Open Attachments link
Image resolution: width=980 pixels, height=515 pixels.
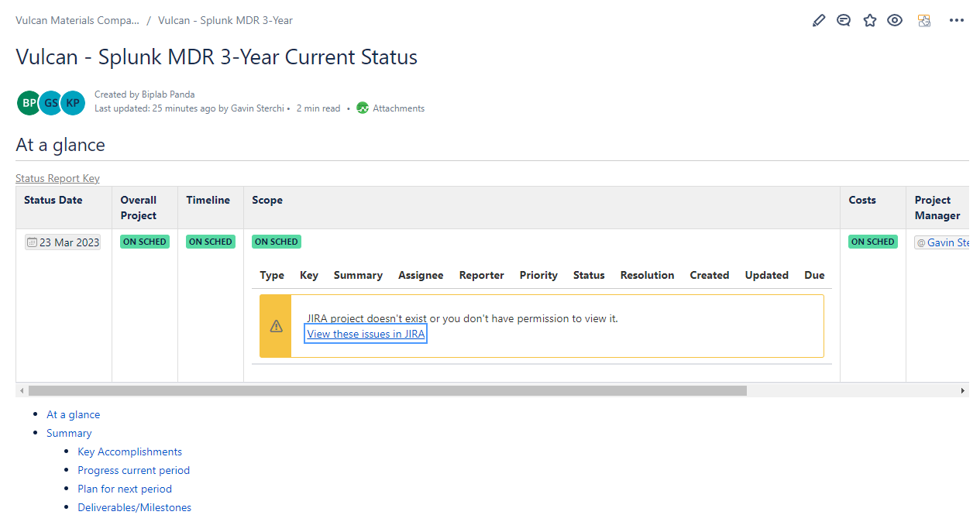398,108
